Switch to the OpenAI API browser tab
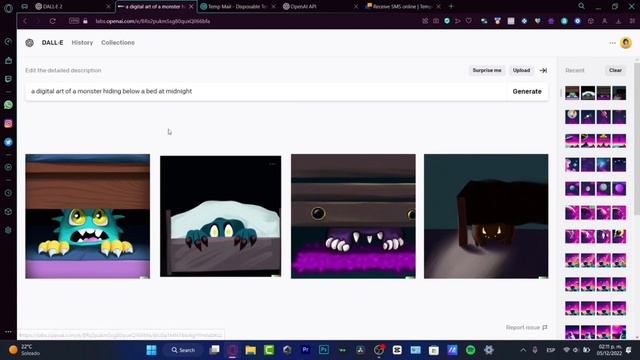Screen dimensions: 640x360 tap(320, 7)
